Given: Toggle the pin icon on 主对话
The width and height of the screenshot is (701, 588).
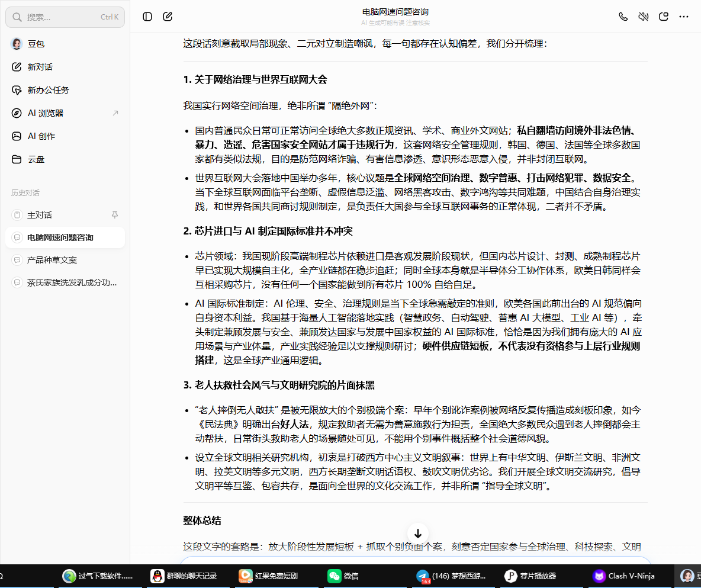Looking at the screenshot, I should pos(115,215).
